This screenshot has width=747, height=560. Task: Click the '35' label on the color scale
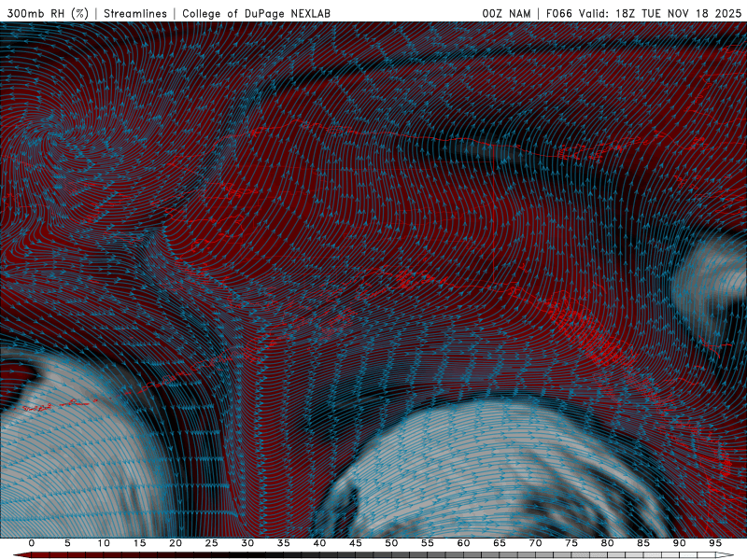pyautogui.click(x=283, y=543)
